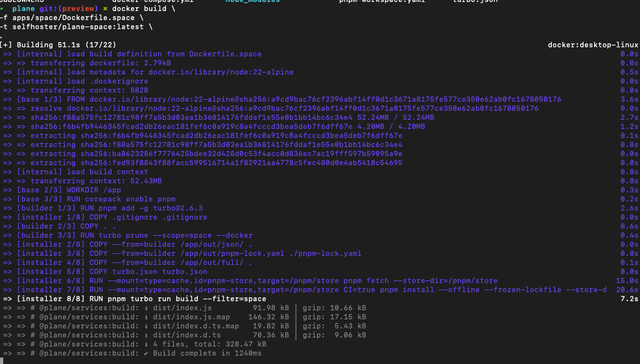
Task: Click 'gzip: 10.66 kB' size text
Action: click(335, 308)
